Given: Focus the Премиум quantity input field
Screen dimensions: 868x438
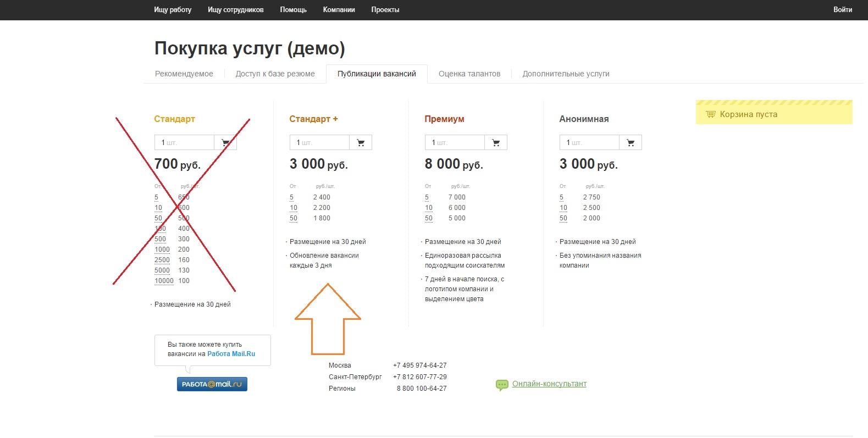Looking at the screenshot, I should coord(455,143).
